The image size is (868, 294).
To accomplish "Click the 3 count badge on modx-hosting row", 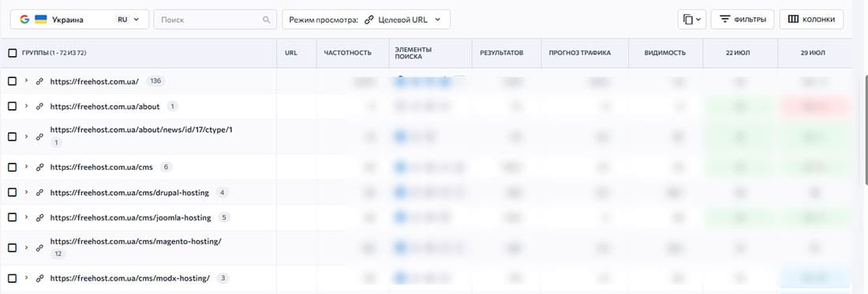I will 223,278.
